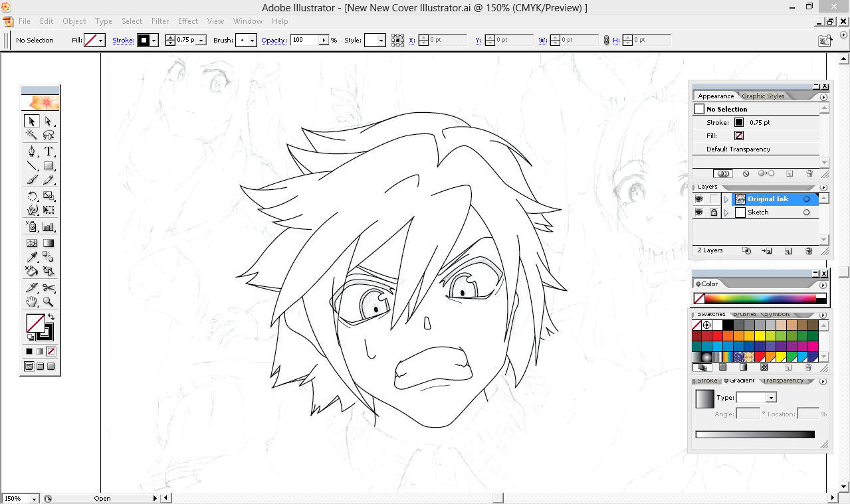Toggle visibility of the Sketch layer
The width and height of the screenshot is (850, 504).
699,212
